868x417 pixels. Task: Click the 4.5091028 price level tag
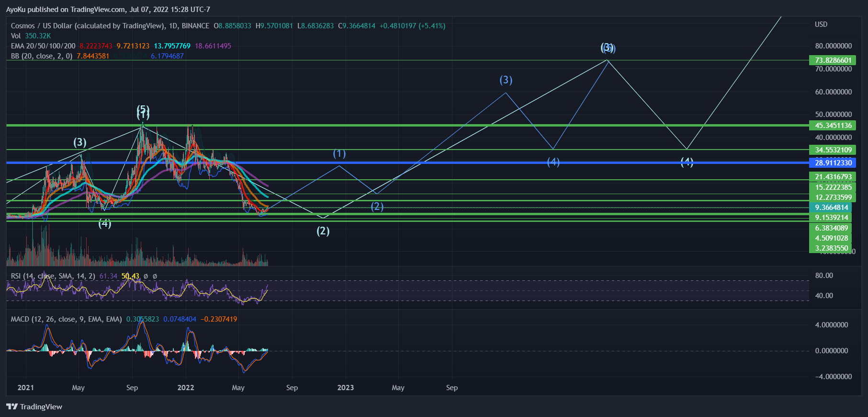831,238
